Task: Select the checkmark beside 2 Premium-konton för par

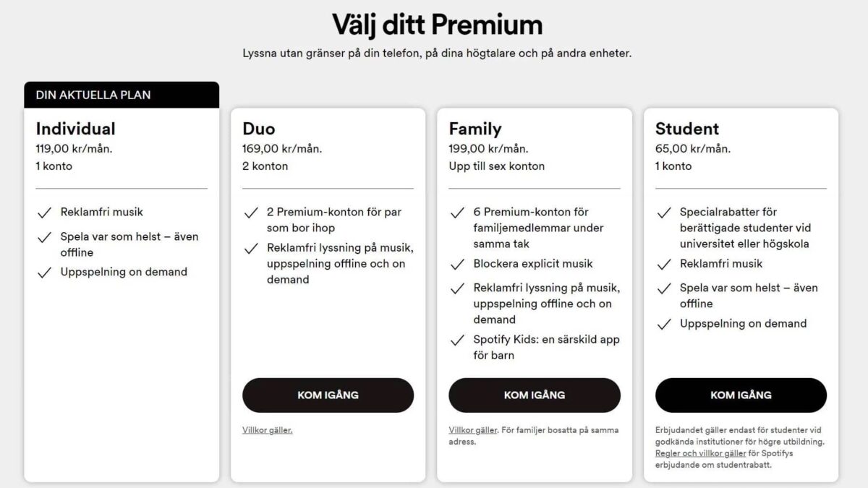Action: point(249,212)
